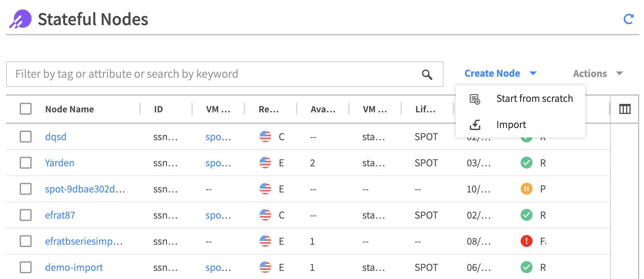
Task: Click the US flag in efrat87 row
Action: click(265, 215)
